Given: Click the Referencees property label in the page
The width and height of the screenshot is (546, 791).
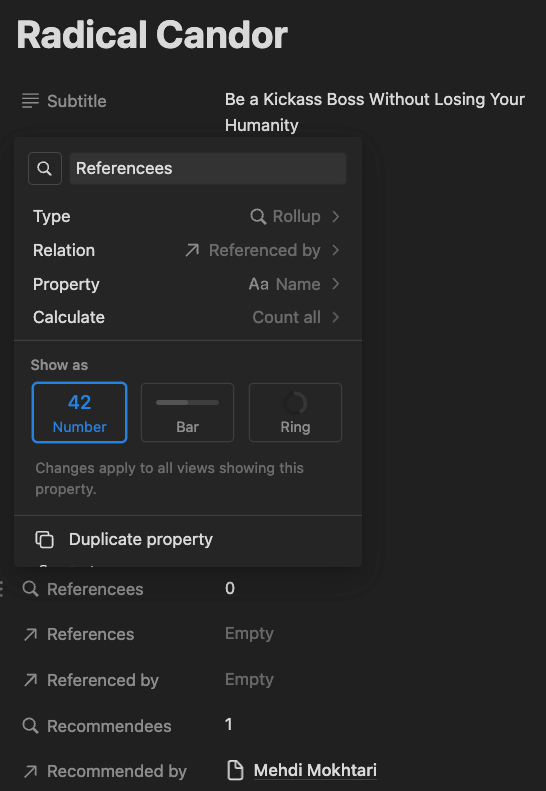Looking at the screenshot, I should [95, 589].
